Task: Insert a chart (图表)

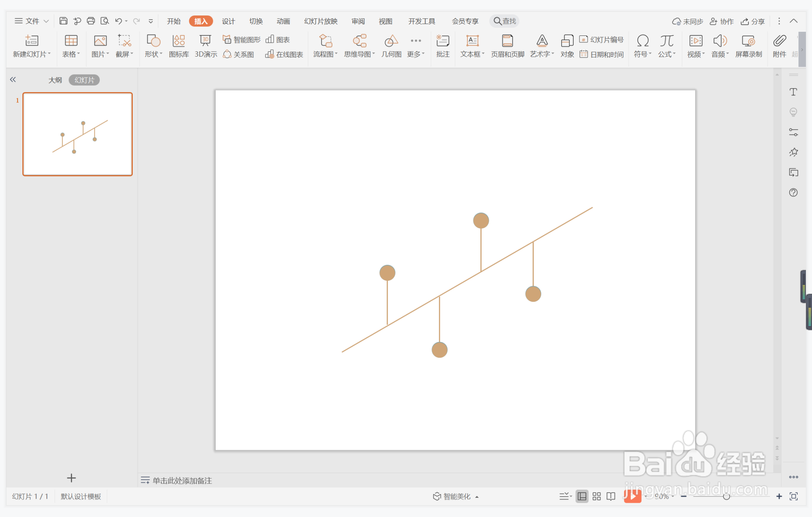Action: click(x=278, y=40)
